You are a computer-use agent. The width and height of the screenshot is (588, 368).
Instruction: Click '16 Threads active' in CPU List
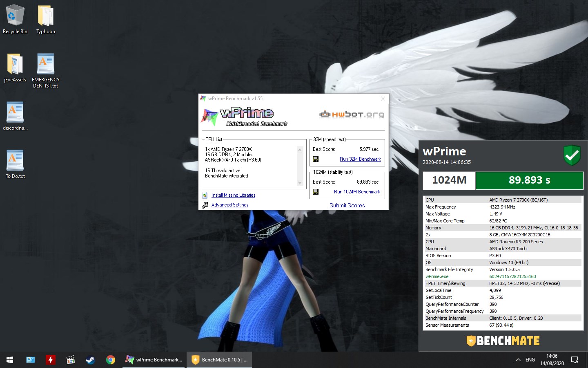coord(223,171)
